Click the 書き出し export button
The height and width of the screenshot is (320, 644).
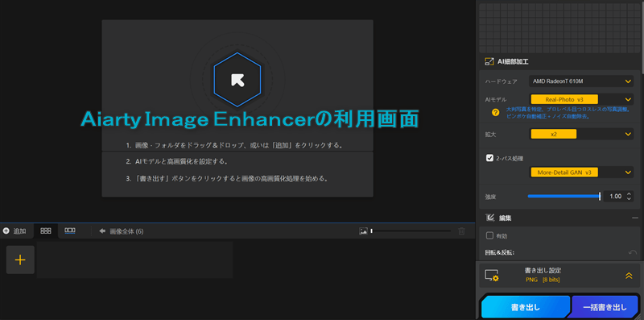click(x=526, y=307)
